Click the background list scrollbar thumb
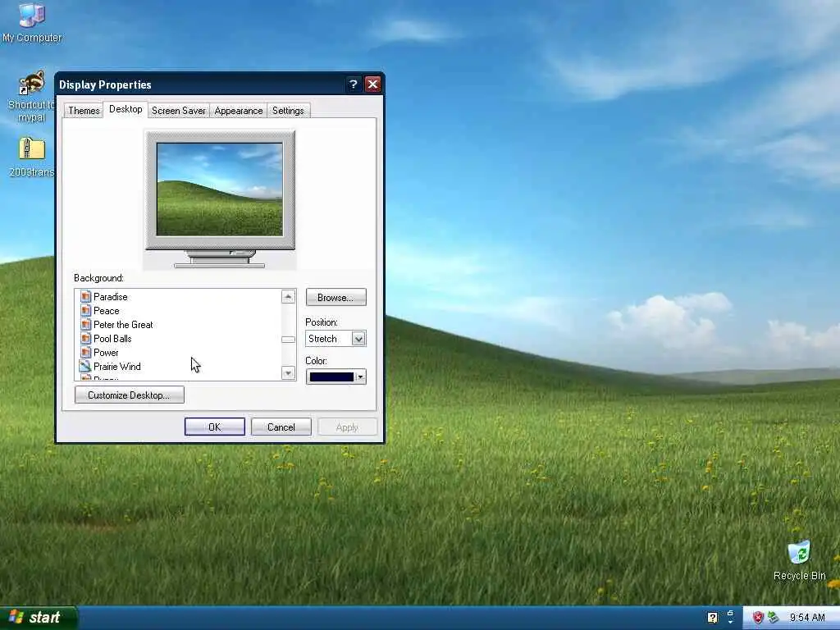This screenshot has height=630, width=840. tap(288, 339)
